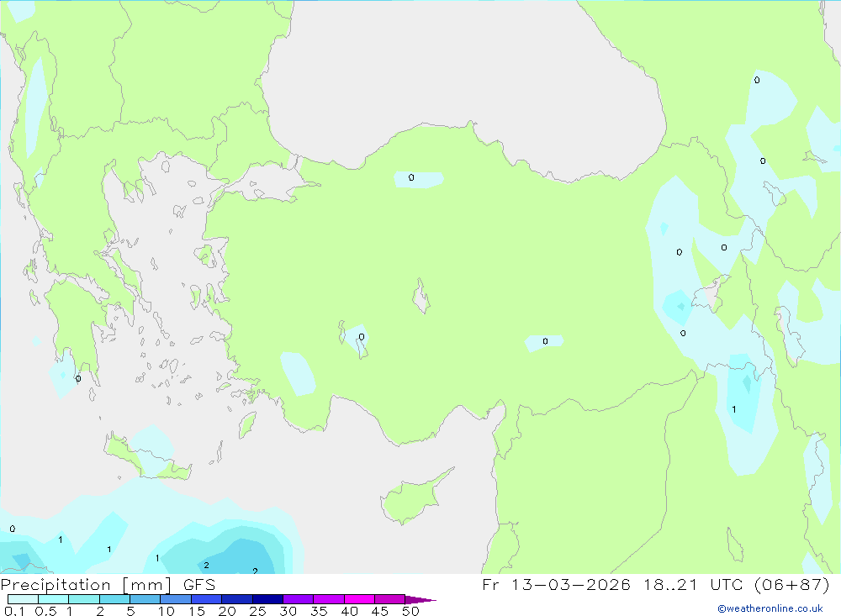Image resolution: width=841 pixels, height=616 pixels.
Task: Click the date 'Fr 13-03-2026' text
Action: 556,584
